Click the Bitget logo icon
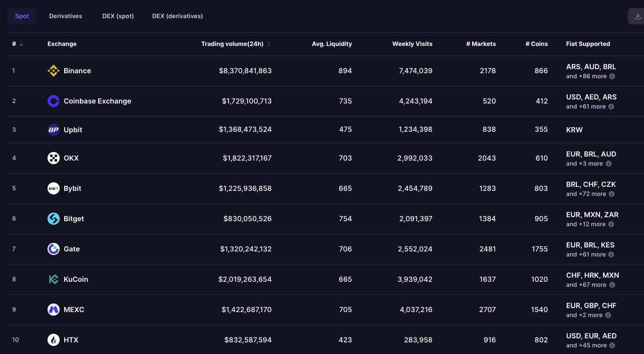The width and height of the screenshot is (644, 354). 54,219
